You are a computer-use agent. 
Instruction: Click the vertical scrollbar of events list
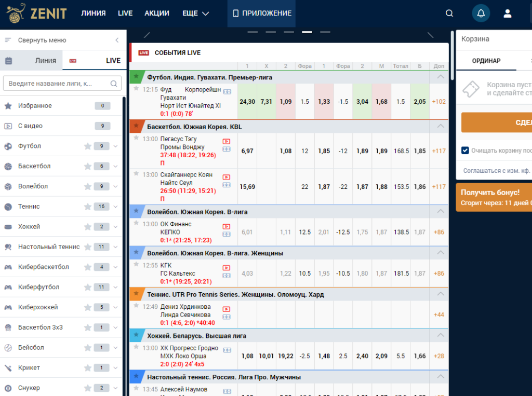tap(452, 56)
